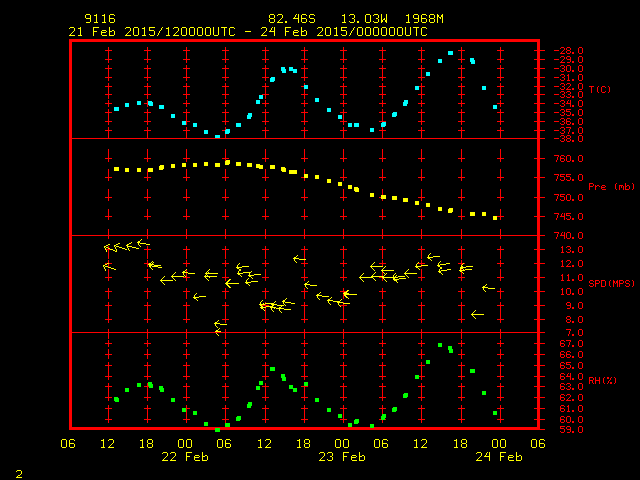
Task: Click the elevation value 1968M
Action: [x=424, y=19]
